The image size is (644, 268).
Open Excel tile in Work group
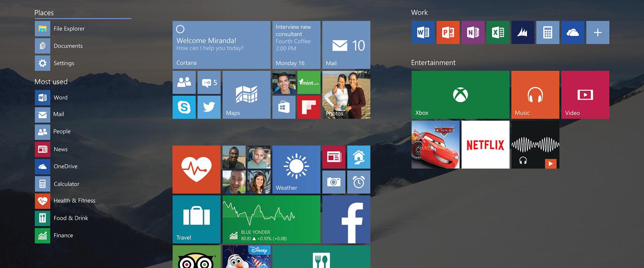point(498,32)
